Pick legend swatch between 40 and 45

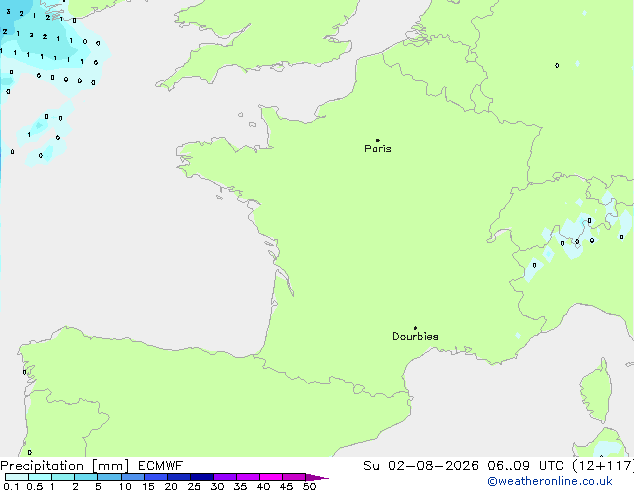click(x=271, y=477)
